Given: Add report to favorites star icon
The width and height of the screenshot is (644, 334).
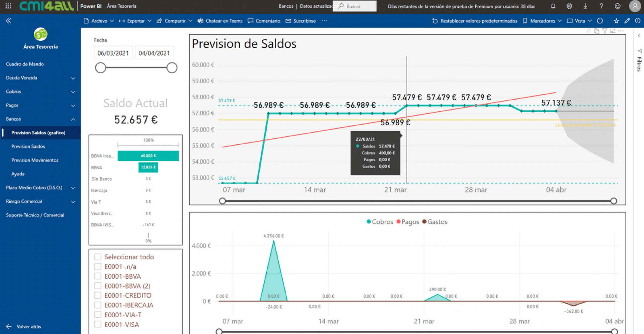Looking at the screenshot, I should coord(616,21).
